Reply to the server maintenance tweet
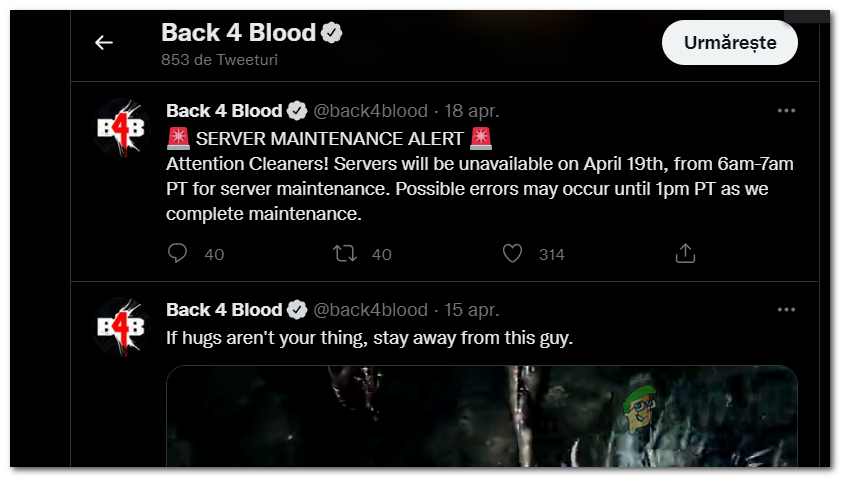 178,254
